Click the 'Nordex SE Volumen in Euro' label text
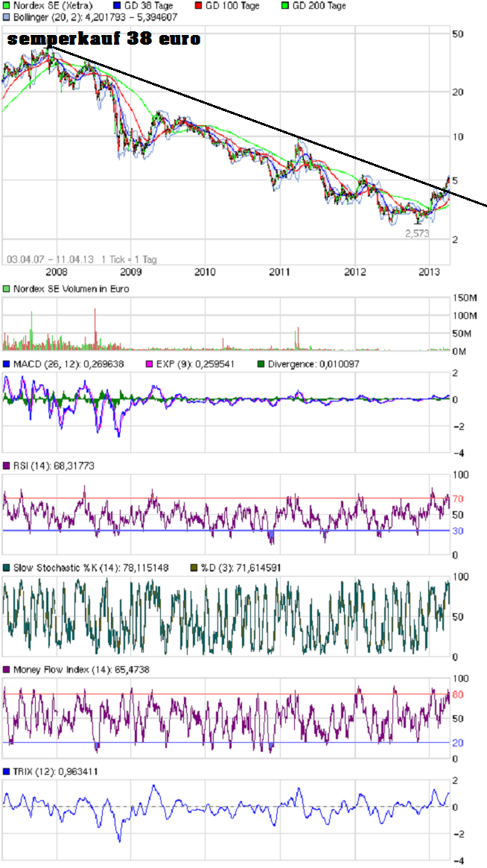487x868 pixels. (71, 288)
